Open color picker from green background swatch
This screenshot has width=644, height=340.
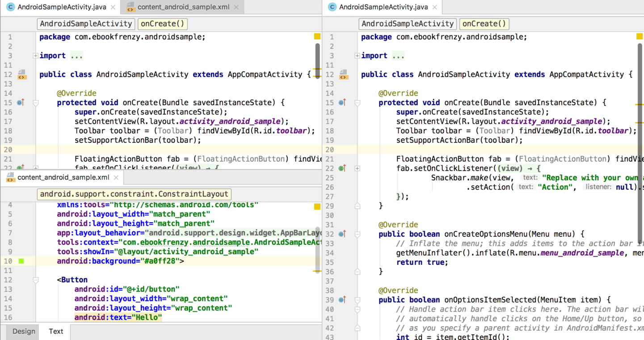[21, 261]
